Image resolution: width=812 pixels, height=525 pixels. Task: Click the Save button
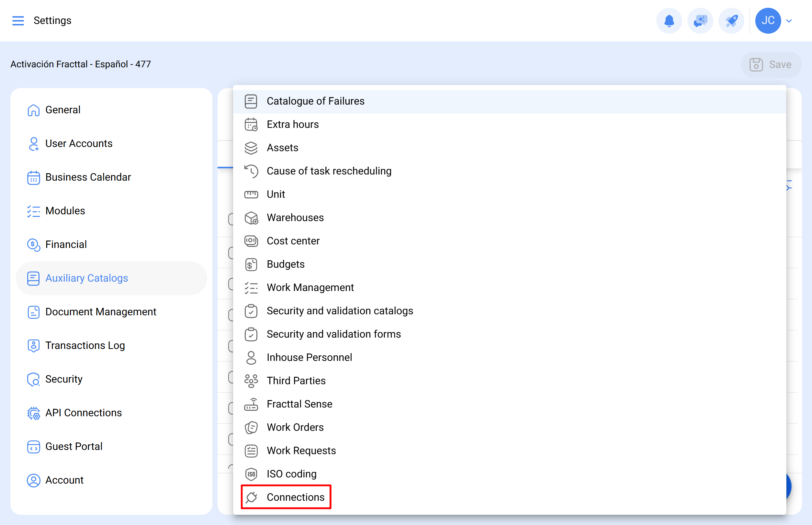point(771,64)
